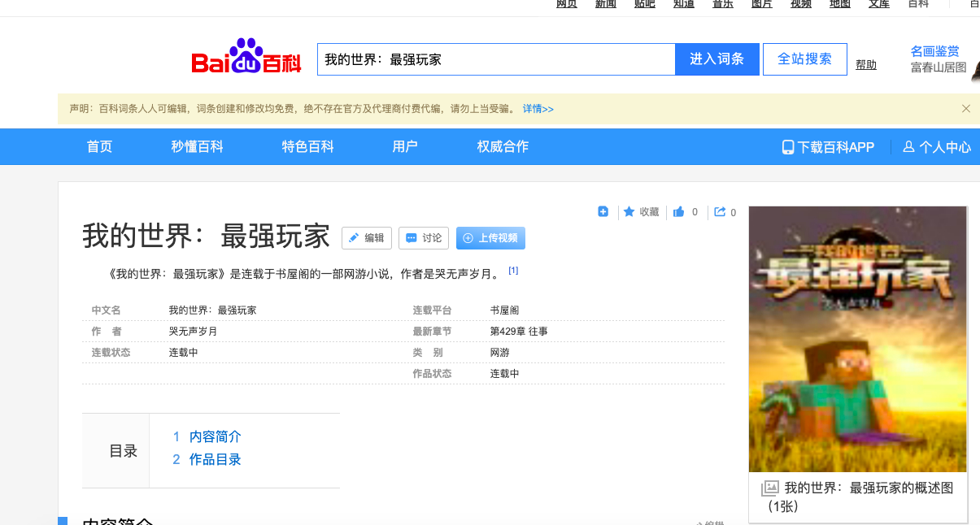The image size is (980, 525).
Task: Click the platform value 书屋阁
Action: point(505,310)
